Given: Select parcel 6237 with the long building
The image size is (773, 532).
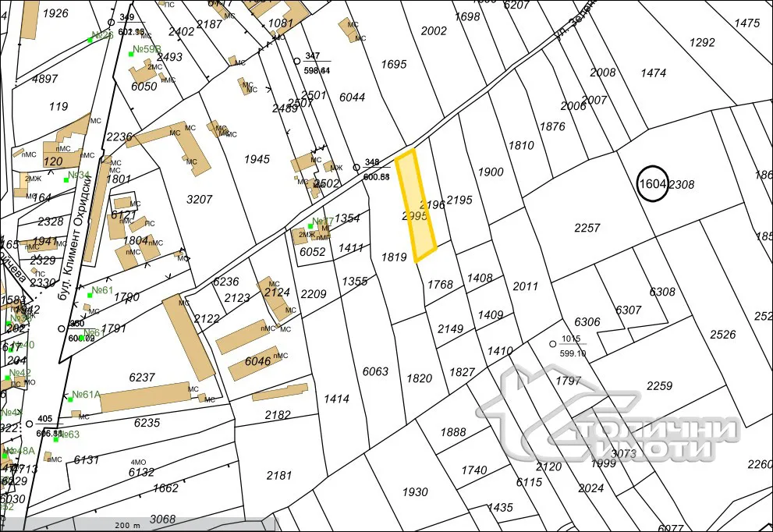Looking at the screenshot, I should click(x=142, y=378).
